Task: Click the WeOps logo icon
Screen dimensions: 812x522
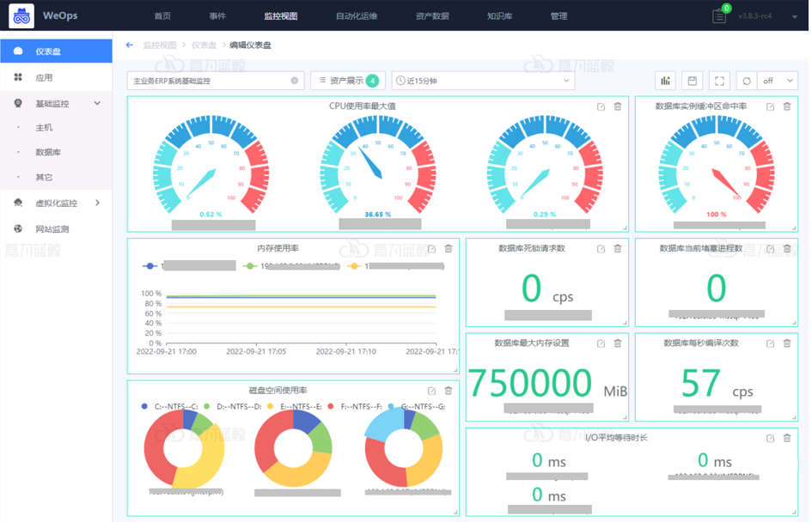Action: pyautogui.click(x=21, y=16)
